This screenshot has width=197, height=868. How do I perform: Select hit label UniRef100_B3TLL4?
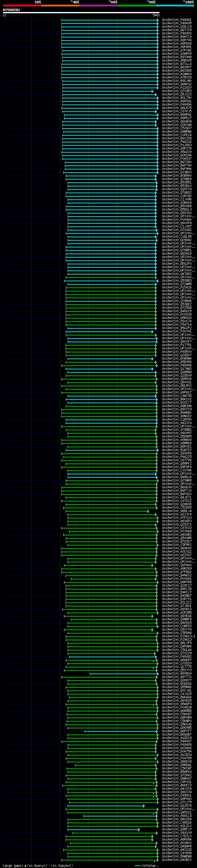click(x=176, y=64)
